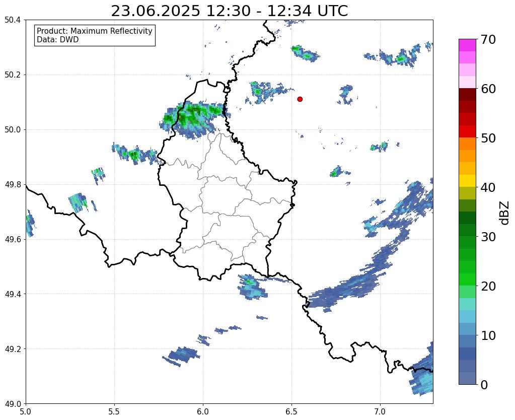Click the y-axis latitude label 50.2
This screenshot has height=420, width=515.
(x=13, y=75)
